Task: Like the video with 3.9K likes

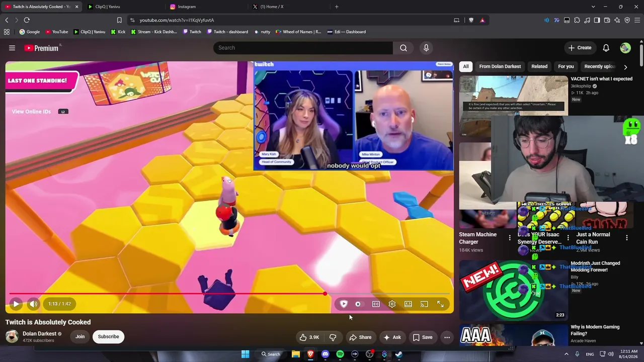Action: 309,337
